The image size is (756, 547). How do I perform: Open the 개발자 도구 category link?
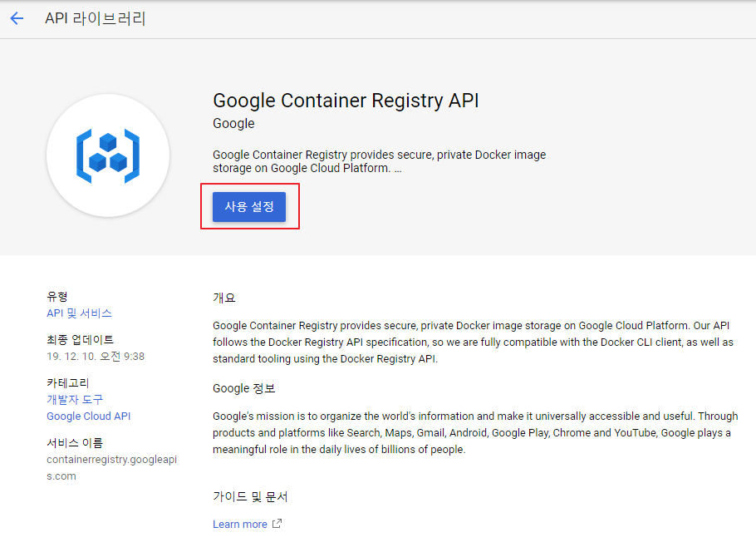[x=75, y=399]
